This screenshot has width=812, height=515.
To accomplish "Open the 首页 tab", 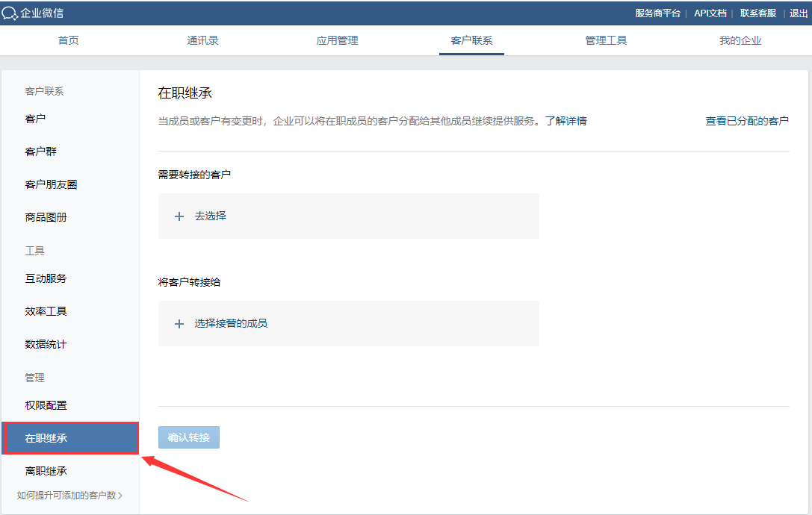I will click(x=69, y=40).
